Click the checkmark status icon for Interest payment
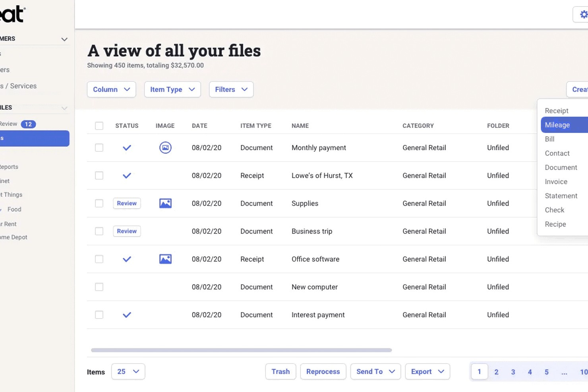Image resolution: width=588 pixels, height=392 pixels. [x=127, y=315]
